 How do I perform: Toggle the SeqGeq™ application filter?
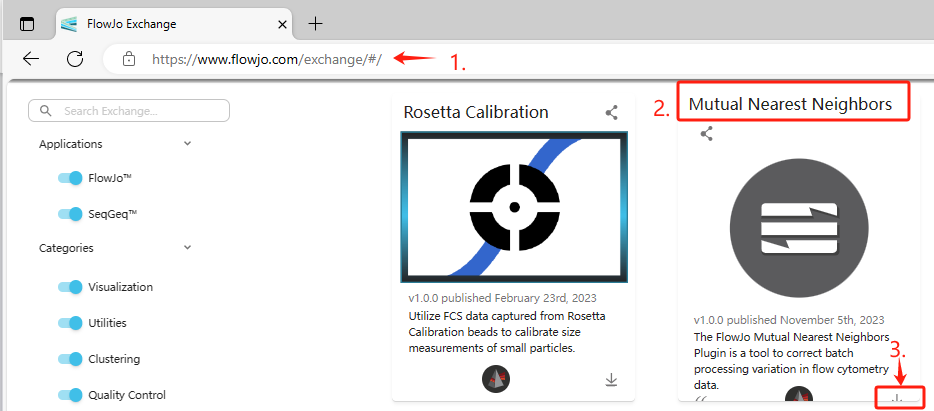click(x=70, y=214)
